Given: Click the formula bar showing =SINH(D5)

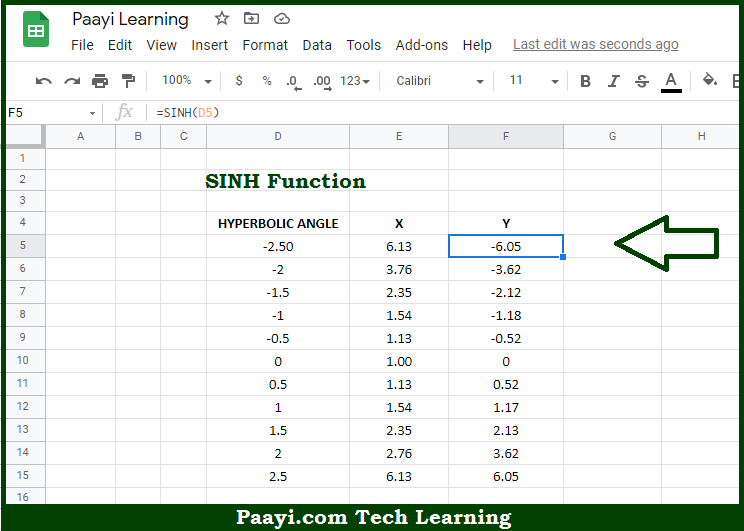Looking at the screenshot, I should click(x=445, y=113).
